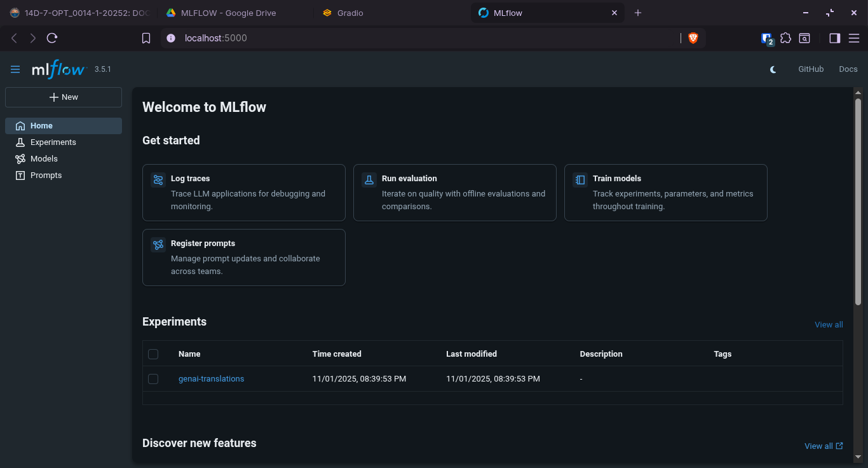This screenshot has height=468, width=868.
Task: Tick the select-all experiments header checkbox
Action: (x=153, y=354)
